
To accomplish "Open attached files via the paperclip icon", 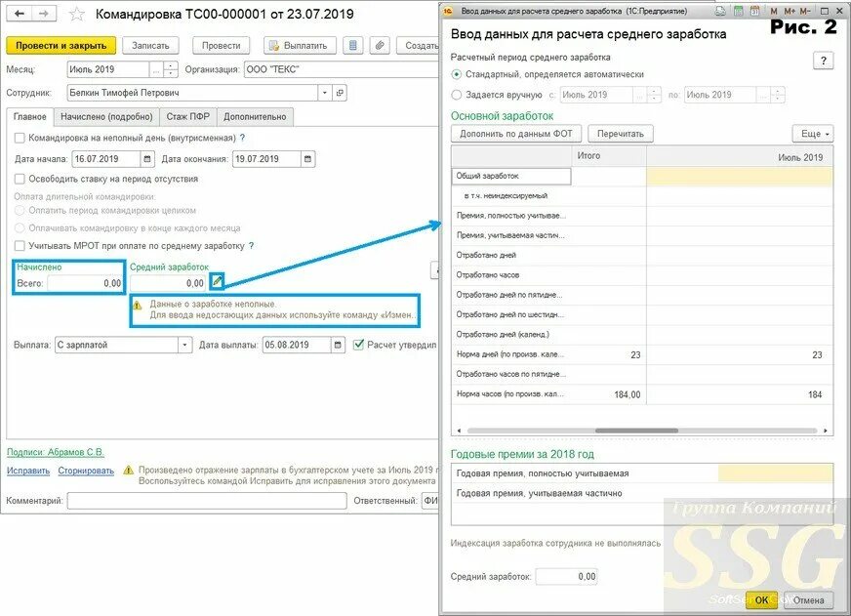I will point(380,46).
